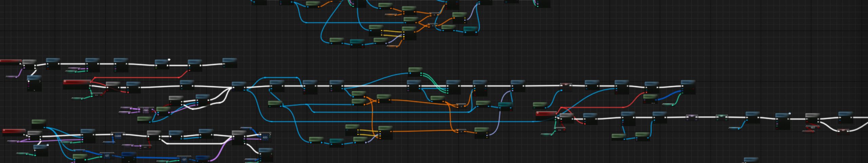The image size is (868, 163).
Task: Select the red event node preceding the CLEAR node
Action: click(x=14, y=131)
